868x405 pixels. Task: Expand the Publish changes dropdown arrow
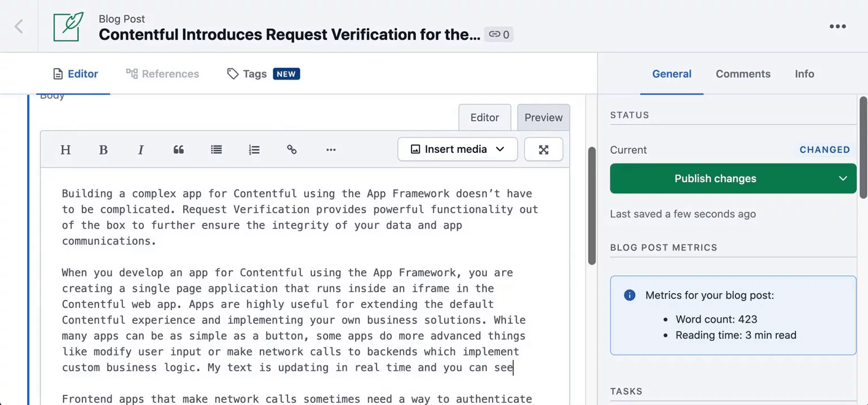[843, 178]
